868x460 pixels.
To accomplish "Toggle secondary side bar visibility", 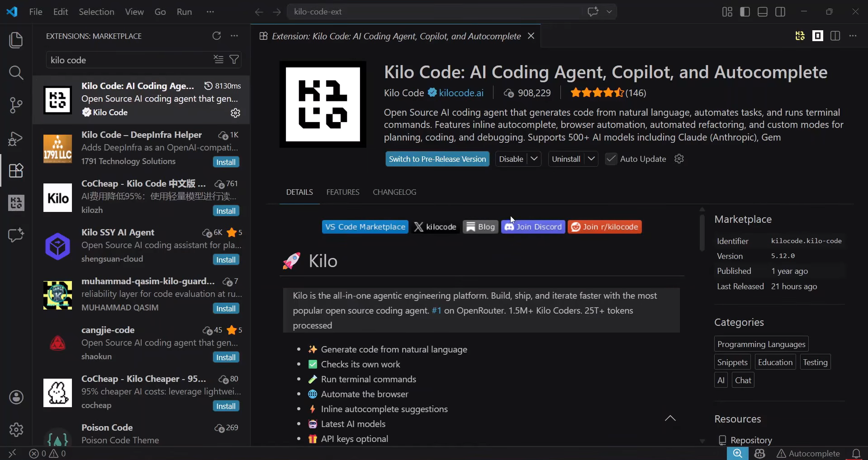I will 780,12.
